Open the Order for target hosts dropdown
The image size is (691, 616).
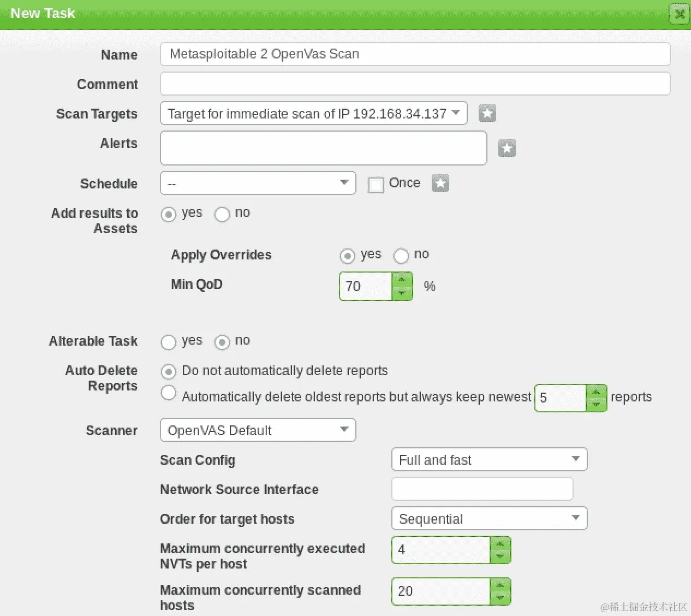(x=490, y=518)
